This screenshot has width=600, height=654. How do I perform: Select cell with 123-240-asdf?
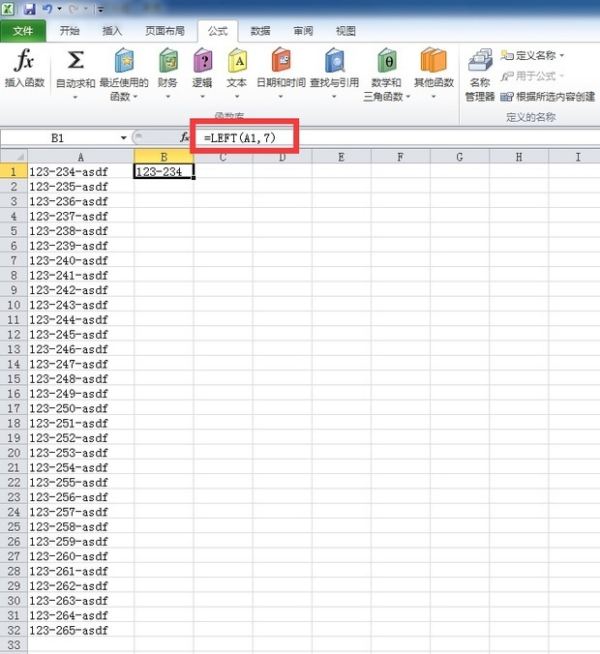(x=81, y=260)
